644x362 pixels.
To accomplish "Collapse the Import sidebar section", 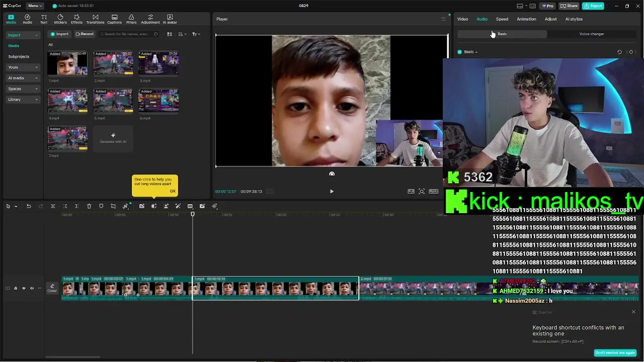I will [x=23, y=35].
